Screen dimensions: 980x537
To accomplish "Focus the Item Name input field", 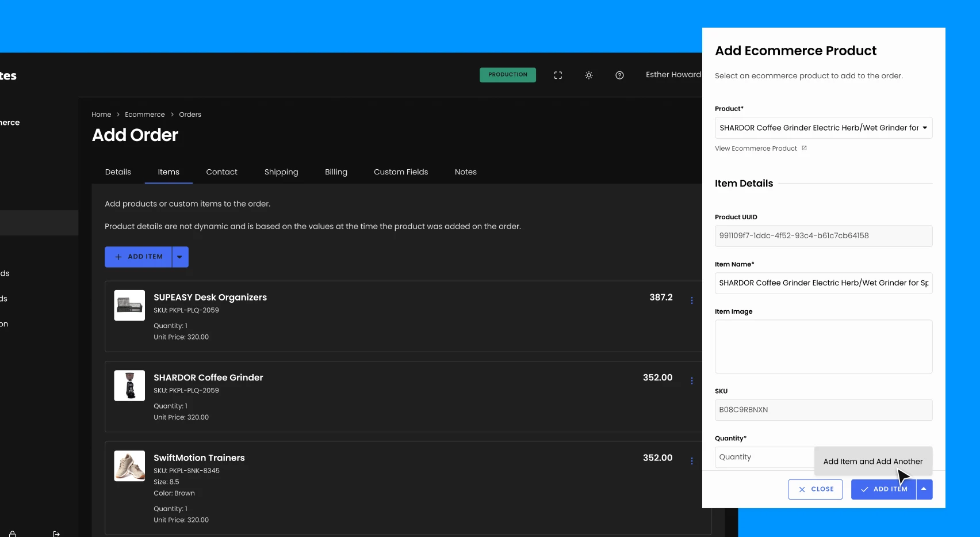I will click(x=824, y=283).
